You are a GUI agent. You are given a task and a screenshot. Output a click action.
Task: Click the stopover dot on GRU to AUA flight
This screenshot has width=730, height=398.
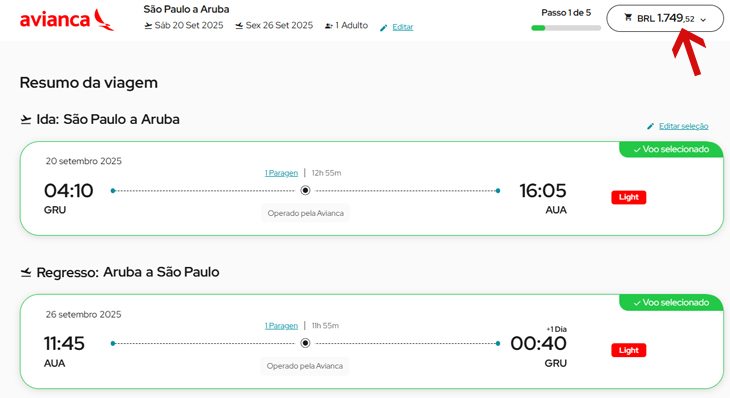(305, 190)
